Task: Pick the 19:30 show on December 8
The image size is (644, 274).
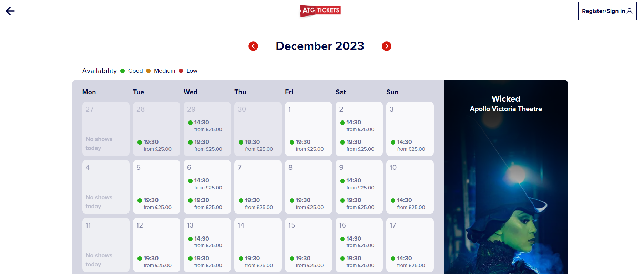Action: (x=303, y=200)
